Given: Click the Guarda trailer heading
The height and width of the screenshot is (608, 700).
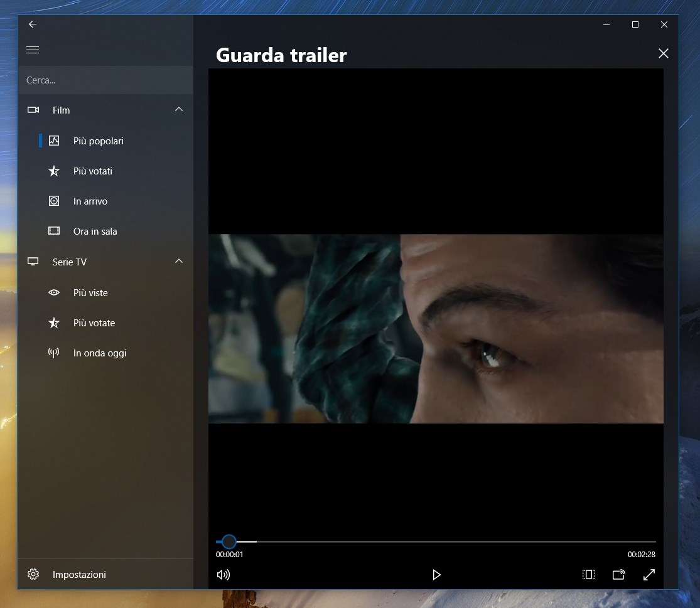Looking at the screenshot, I should click(x=281, y=55).
